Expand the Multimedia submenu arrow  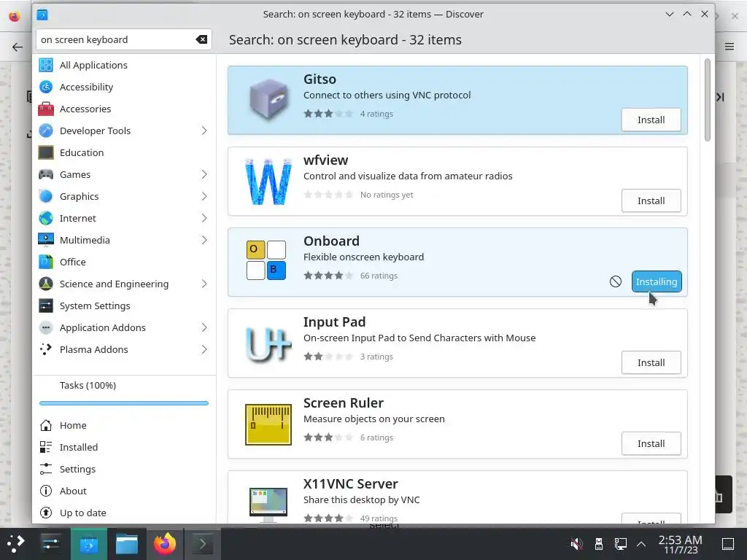pos(204,240)
